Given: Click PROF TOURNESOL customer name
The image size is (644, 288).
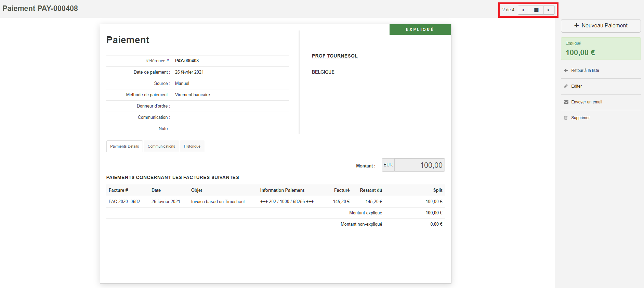Looking at the screenshot, I should pos(334,56).
